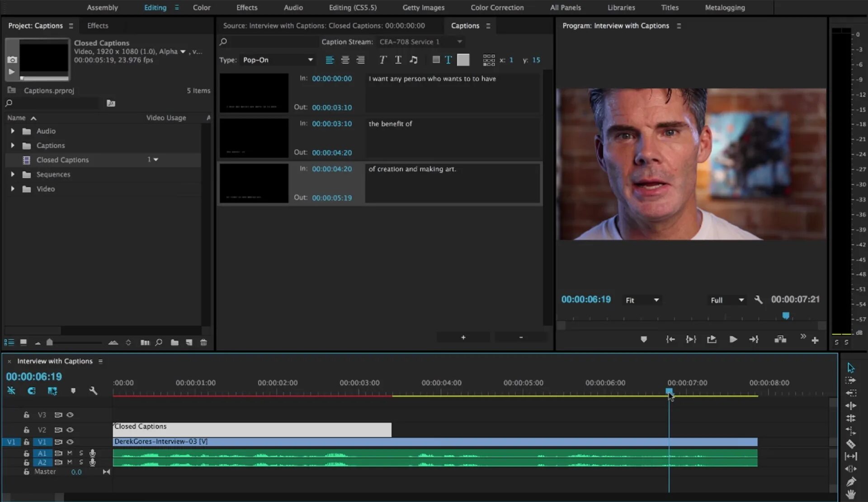
Task: Click New Bin folder icon in Project panel
Action: pyautogui.click(x=175, y=342)
